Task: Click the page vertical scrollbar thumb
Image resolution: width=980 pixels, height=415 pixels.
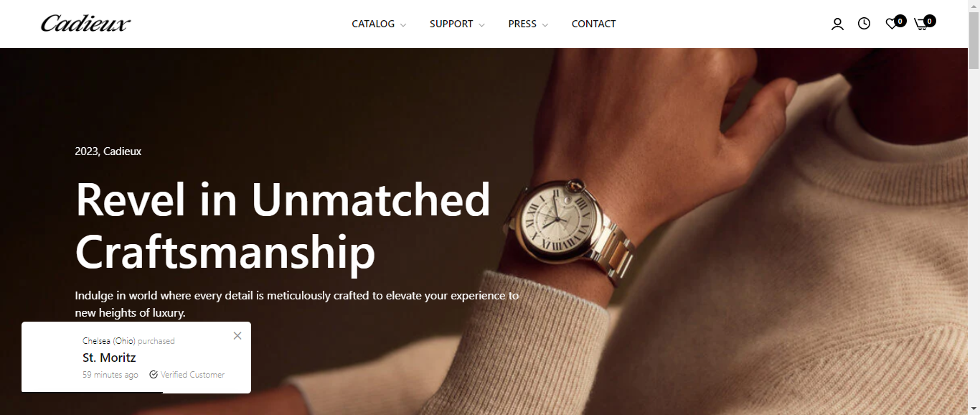Action: pyautogui.click(x=974, y=39)
